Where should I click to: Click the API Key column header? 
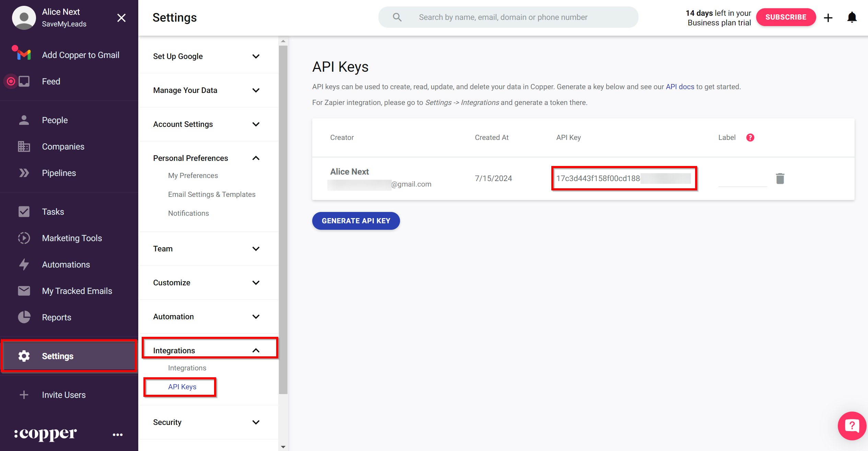[x=568, y=138]
